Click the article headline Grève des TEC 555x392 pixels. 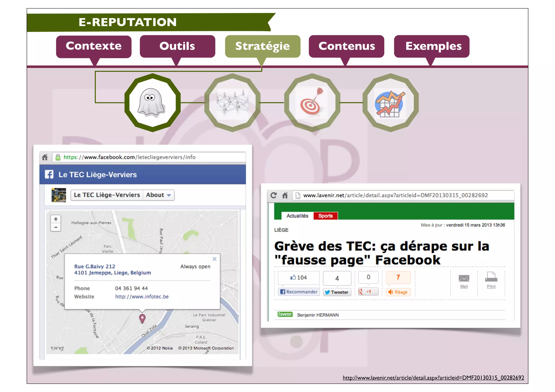click(382, 253)
